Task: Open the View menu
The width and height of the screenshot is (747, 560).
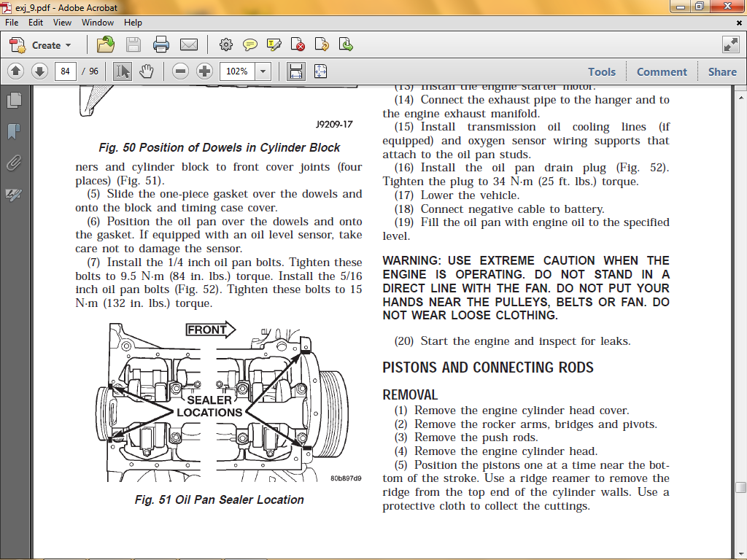Action: tap(62, 23)
